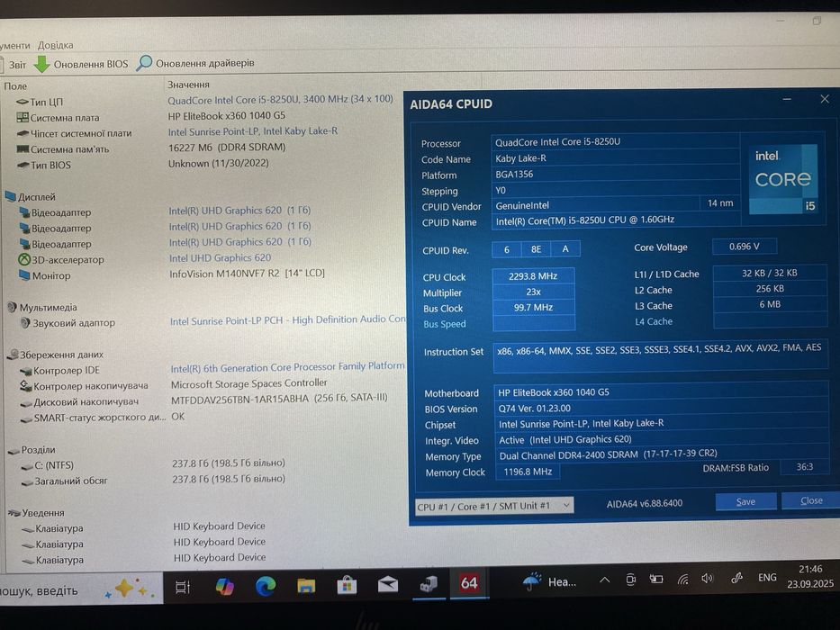840x630 pixels.
Task: Open Intel(R) 6th Generation Core Processor link
Action: [x=288, y=367]
